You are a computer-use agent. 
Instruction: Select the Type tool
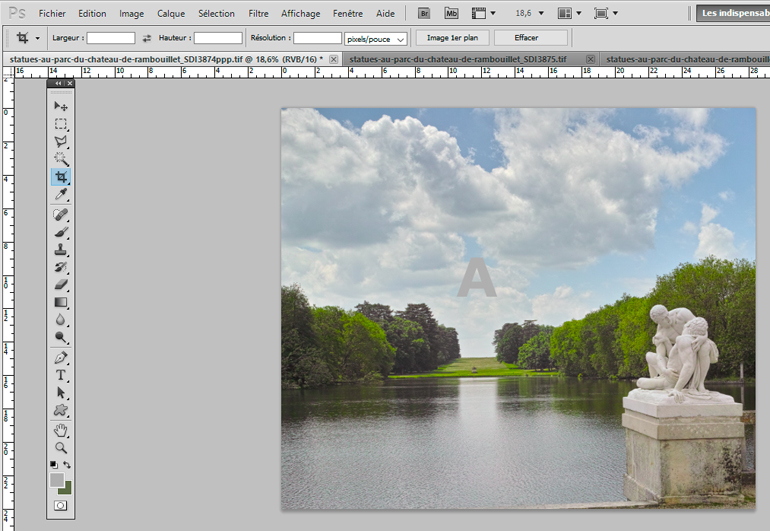click(60, 375)
